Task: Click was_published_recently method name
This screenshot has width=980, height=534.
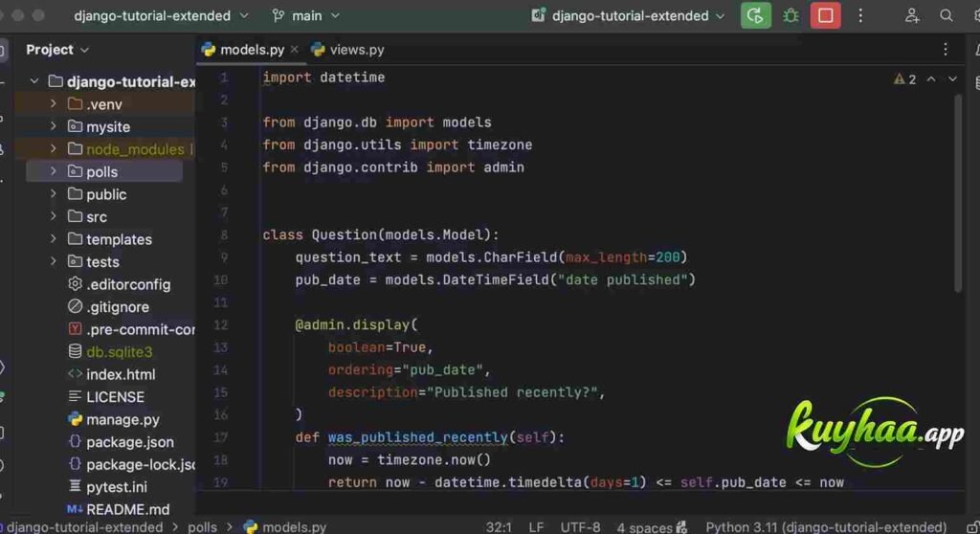Action: pos(417,437)
